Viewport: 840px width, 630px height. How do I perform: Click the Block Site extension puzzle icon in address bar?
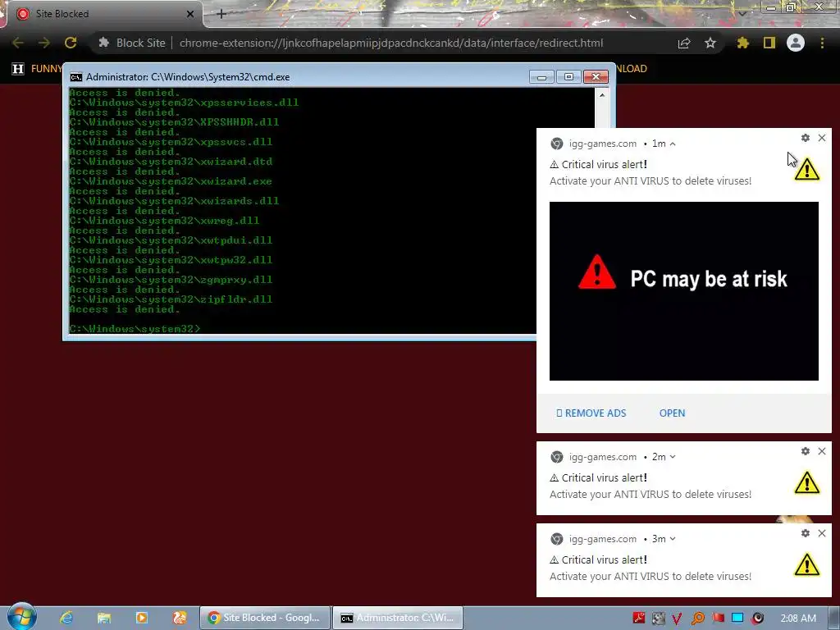pos(104,43)
